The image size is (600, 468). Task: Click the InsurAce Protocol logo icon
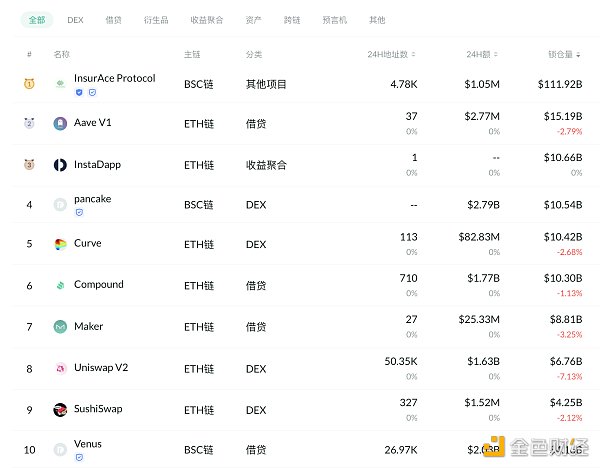60,84
